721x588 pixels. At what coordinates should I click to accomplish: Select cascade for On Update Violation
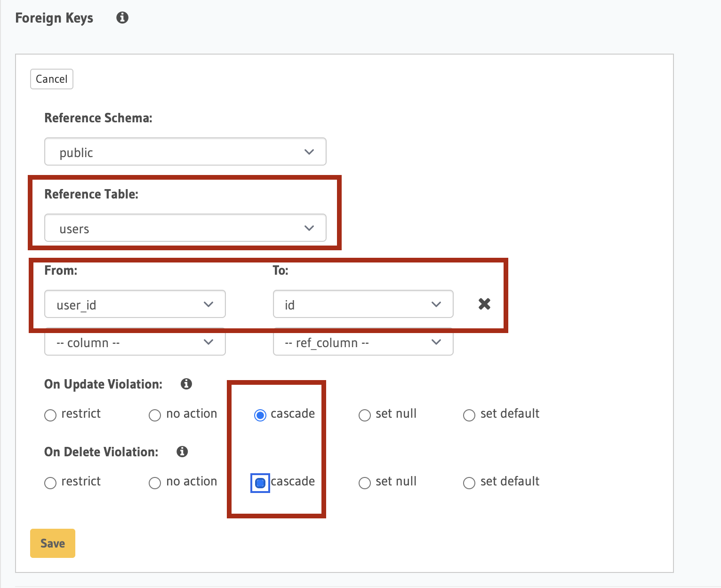260,415
